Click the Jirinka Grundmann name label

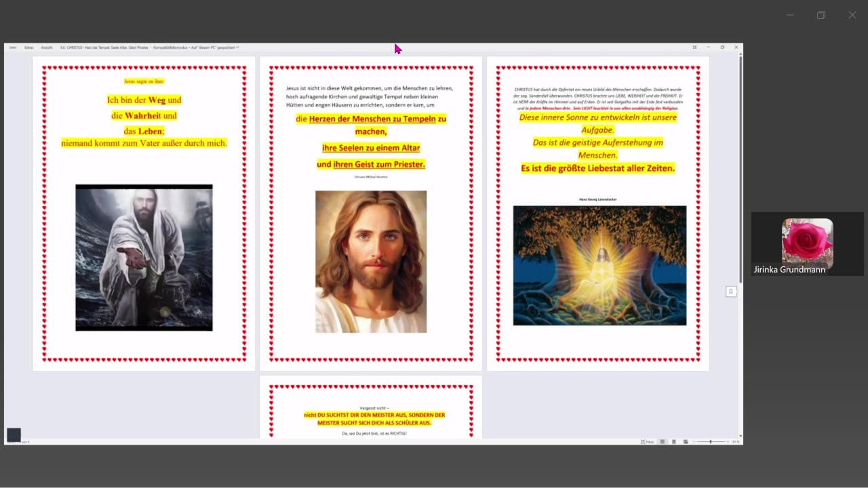pos(790,270)
